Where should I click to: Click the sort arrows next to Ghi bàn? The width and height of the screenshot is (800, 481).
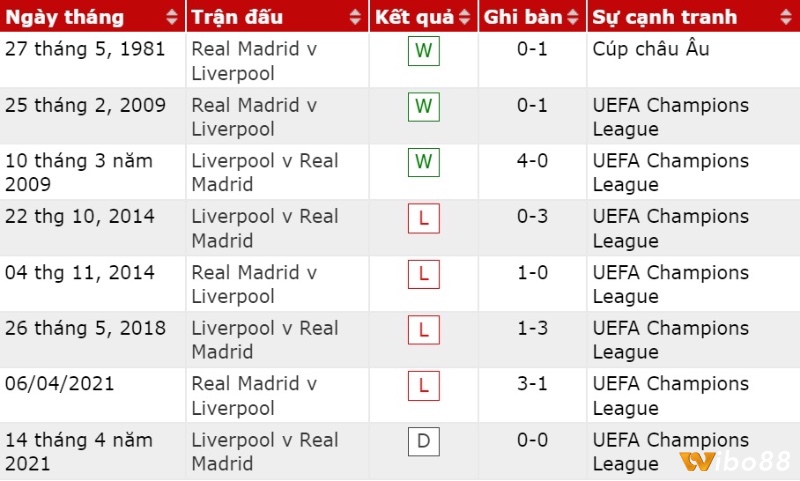click(572, 17)
